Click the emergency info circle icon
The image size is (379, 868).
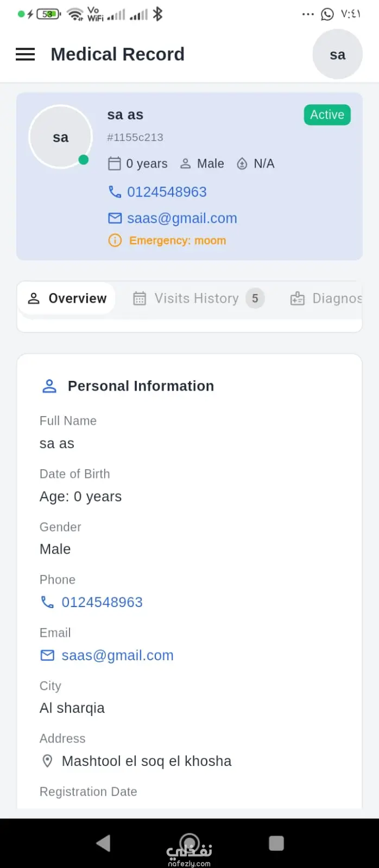115,240
